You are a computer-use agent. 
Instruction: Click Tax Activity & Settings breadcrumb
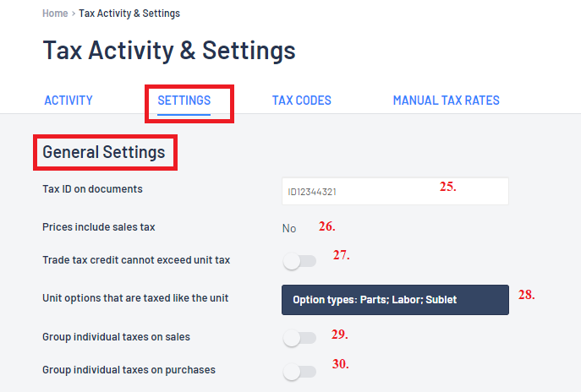click(x=129, y=14)
